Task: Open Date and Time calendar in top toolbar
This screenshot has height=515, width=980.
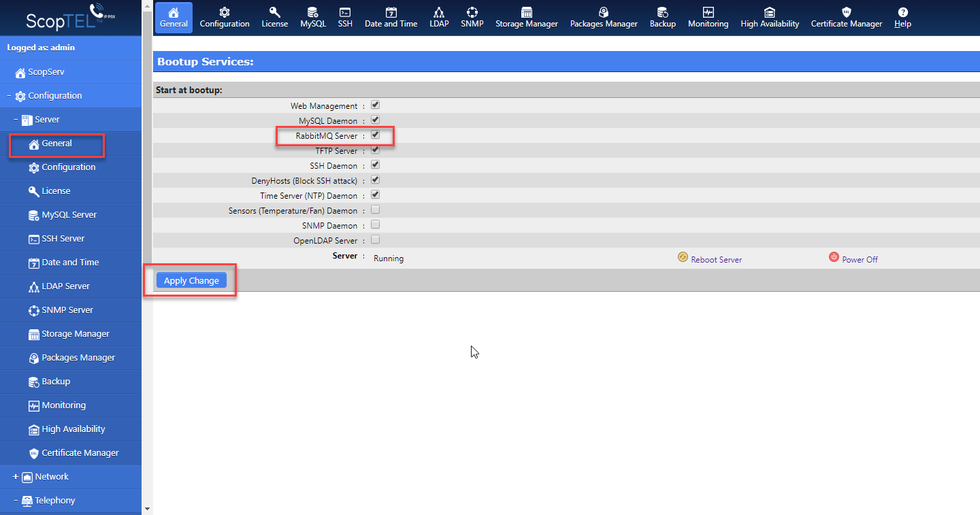Action: point(391,18)
